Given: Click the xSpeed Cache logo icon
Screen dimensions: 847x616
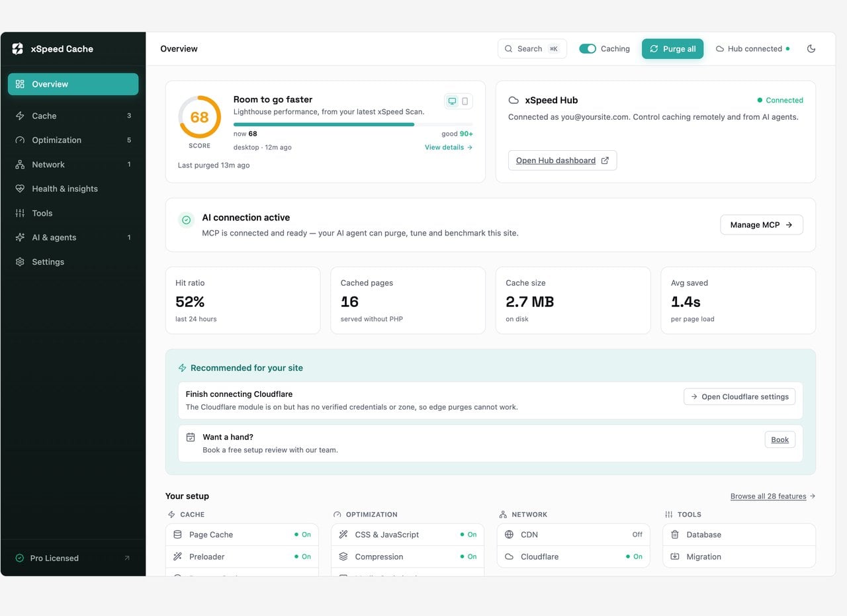Looking at the screenshot, I should [x=18, y=49].
